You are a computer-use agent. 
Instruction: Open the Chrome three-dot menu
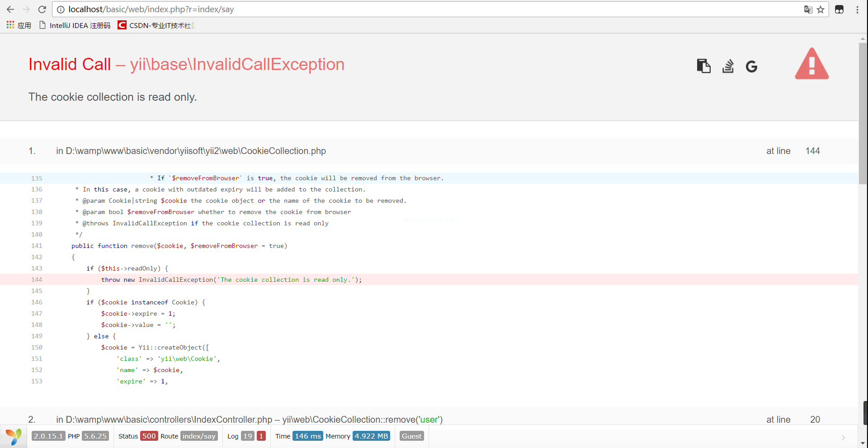857,9
